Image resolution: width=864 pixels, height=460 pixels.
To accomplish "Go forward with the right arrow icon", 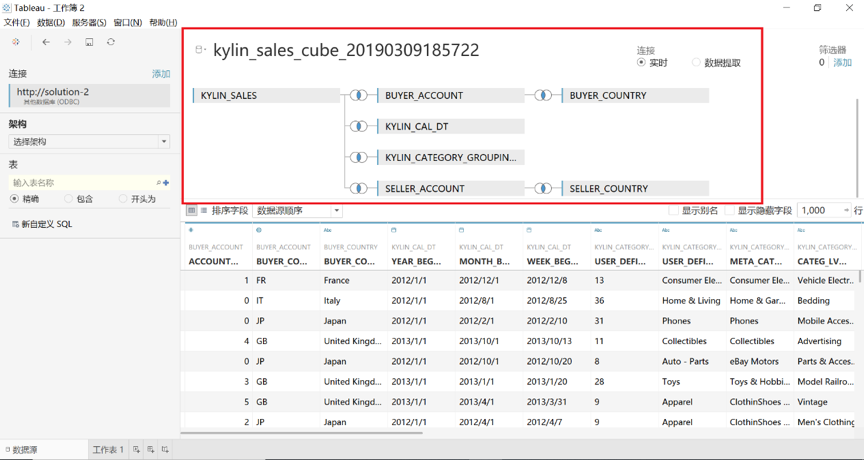I will 68,42.
